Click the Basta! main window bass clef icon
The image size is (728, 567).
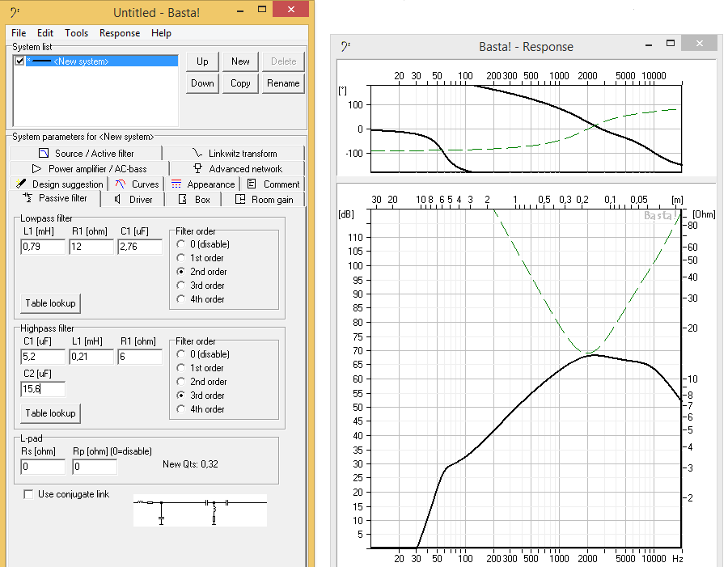click(15, 12)
